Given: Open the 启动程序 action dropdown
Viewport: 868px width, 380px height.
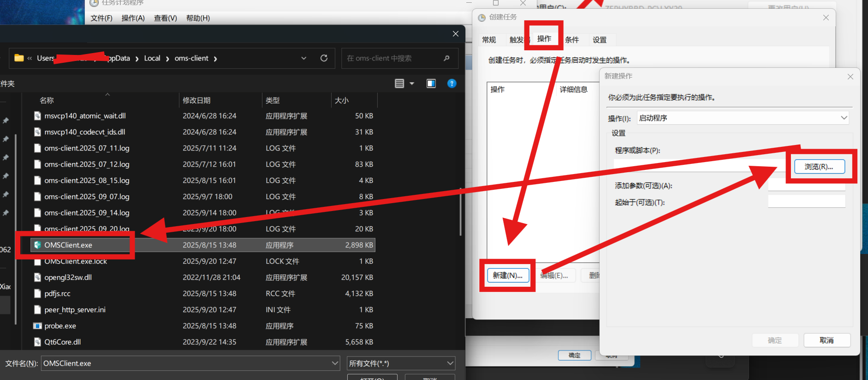Looking at the screenshot, I should (x=844, y=118).
